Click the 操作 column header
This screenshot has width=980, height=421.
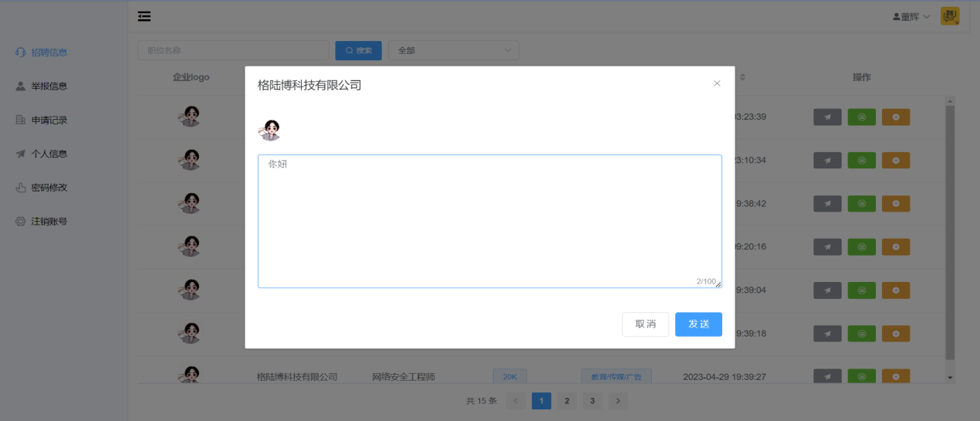862,77
